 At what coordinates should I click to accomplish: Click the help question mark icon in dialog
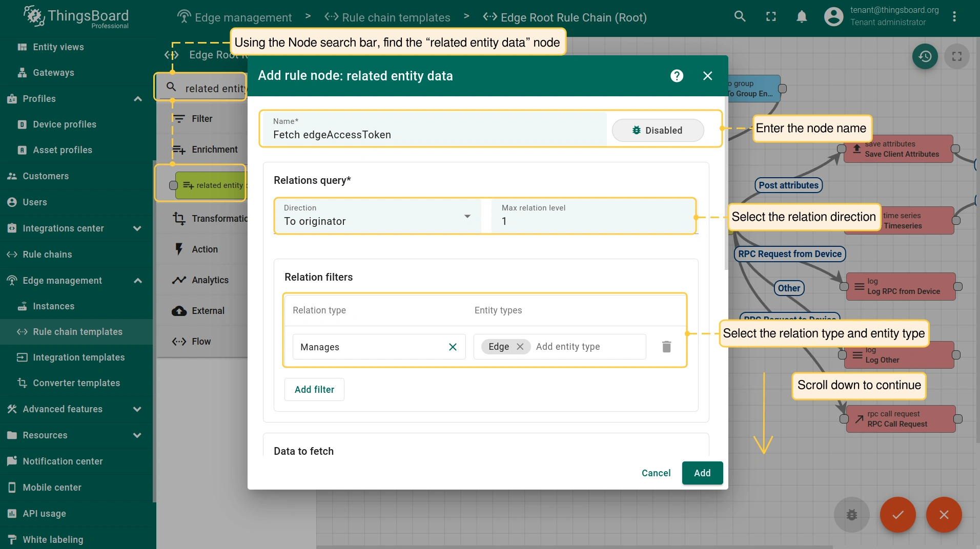677,76
